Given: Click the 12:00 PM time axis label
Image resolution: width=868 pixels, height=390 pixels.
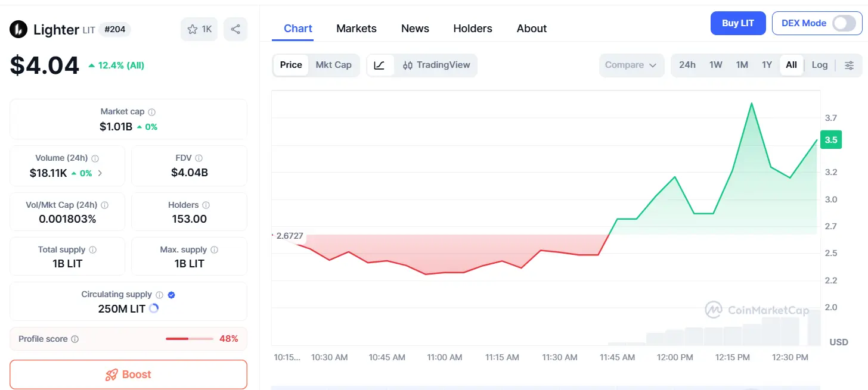Looking at the screenshot, I should click(x=675, y=357).
